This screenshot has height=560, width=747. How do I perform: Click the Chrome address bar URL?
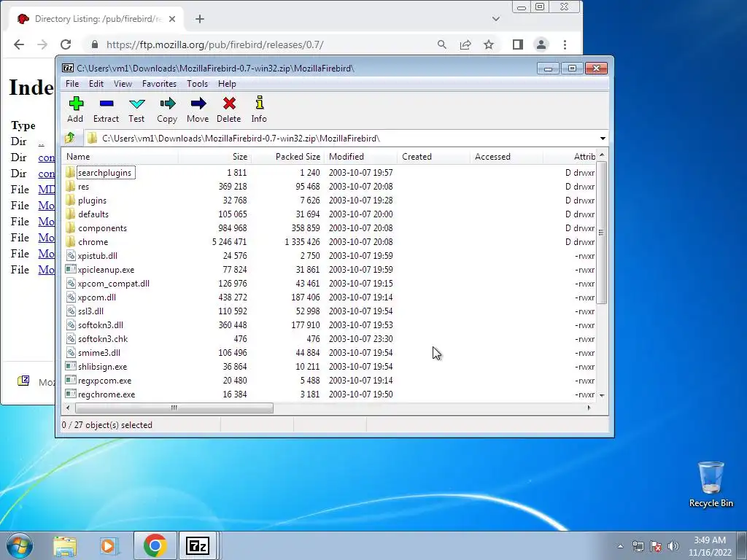pyautogui.click(x=215, y=44)
